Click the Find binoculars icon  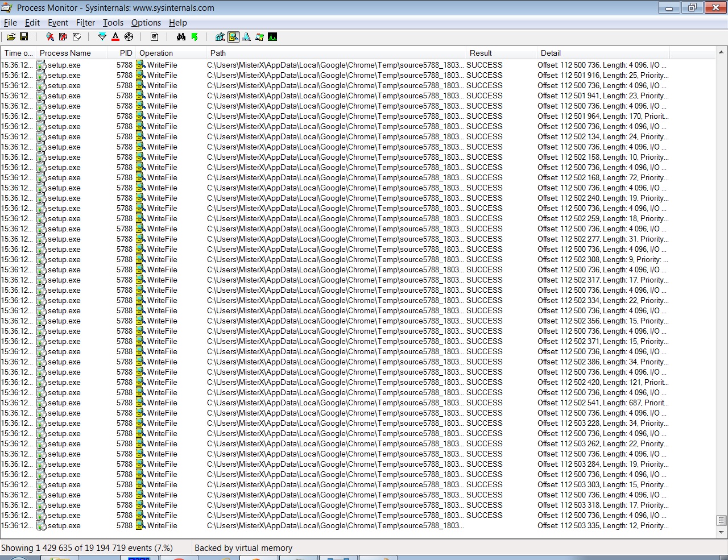[x=181, y=37]
